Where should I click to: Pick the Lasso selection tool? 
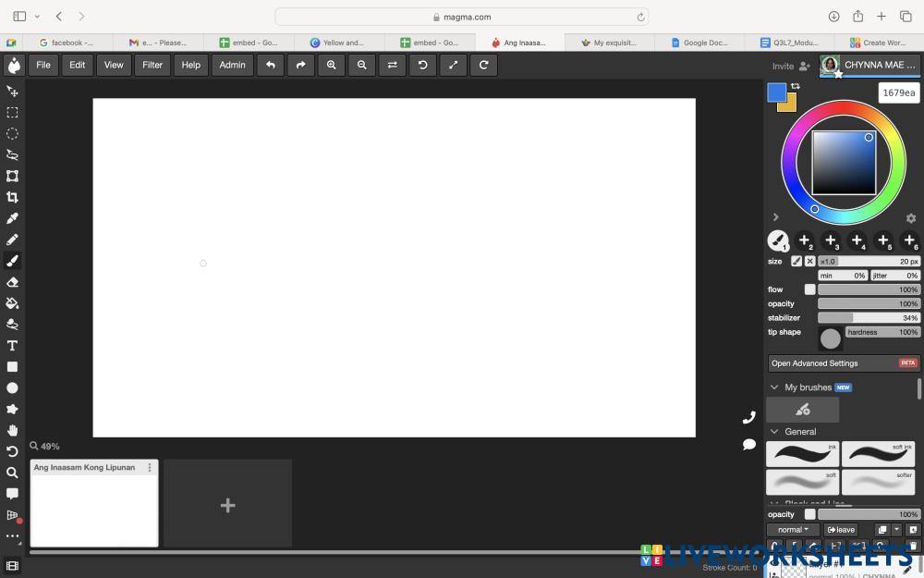pos(12,154)
